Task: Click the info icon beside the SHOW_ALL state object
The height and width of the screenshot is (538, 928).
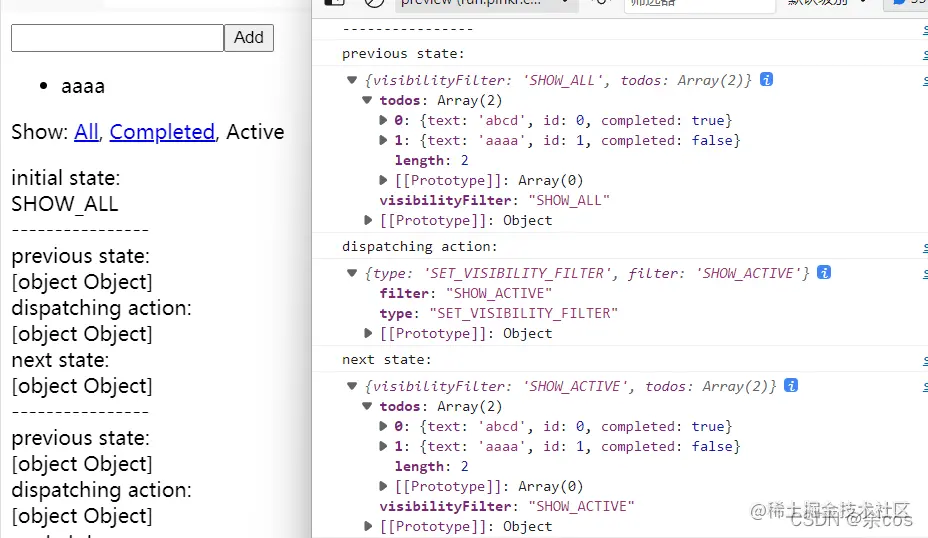Action: coord(766,79)
